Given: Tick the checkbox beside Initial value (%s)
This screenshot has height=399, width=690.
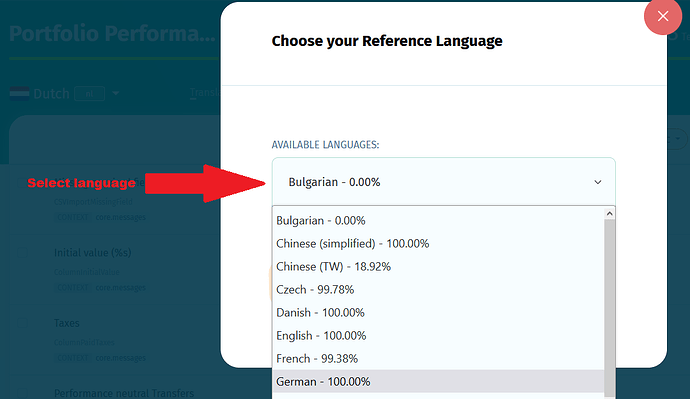Looking at the screenshot, I should [22, 253].
